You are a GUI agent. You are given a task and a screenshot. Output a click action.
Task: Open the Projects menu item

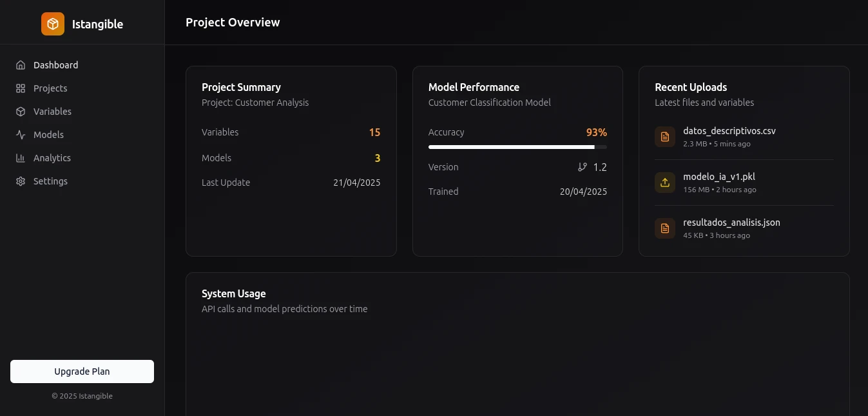pos(50,88)
